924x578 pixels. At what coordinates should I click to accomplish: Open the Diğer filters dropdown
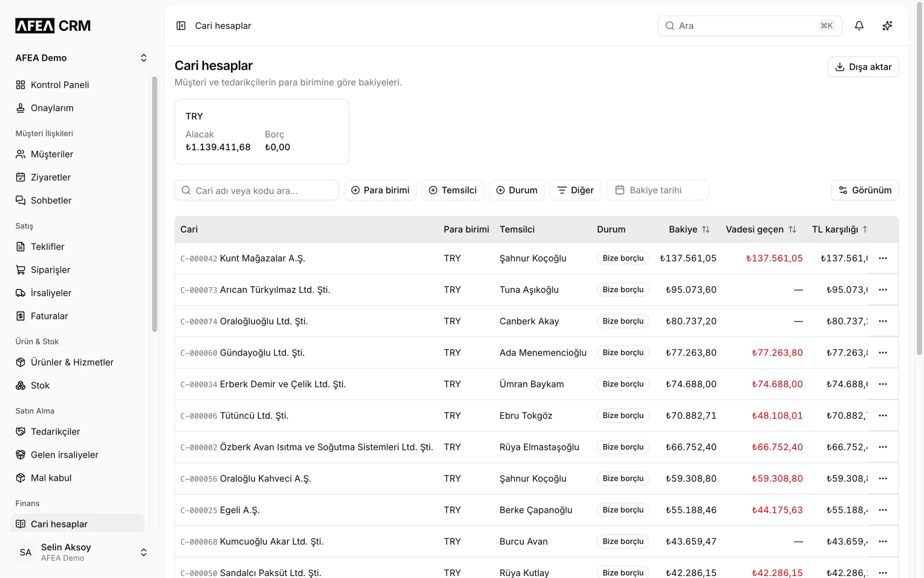click(x=575, y=190)
